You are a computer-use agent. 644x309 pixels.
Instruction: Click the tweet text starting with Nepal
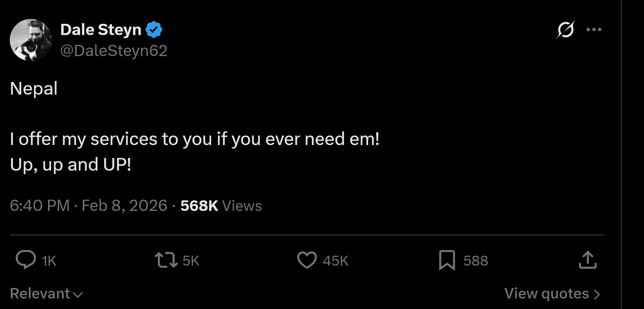coord(34,88)
